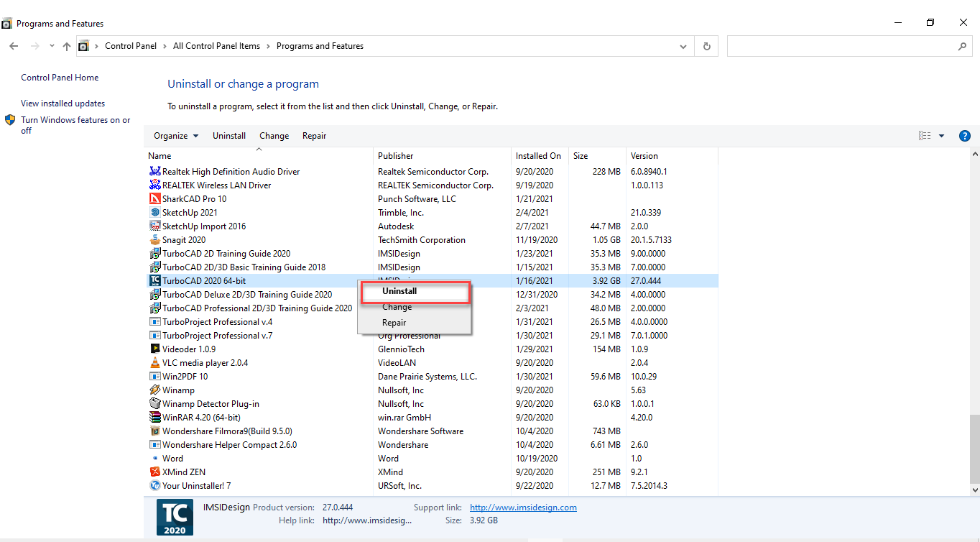Click the TurboCAD Professional 2D/3D Training Guide icon
The image size is (980, 542).
coord(154,308)
